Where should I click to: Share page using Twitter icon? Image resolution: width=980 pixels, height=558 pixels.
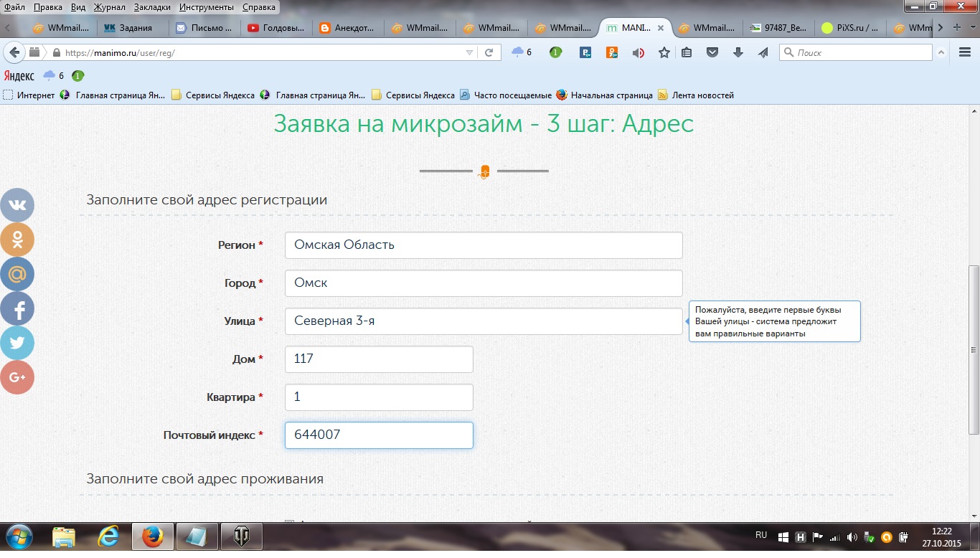[17, 343]
